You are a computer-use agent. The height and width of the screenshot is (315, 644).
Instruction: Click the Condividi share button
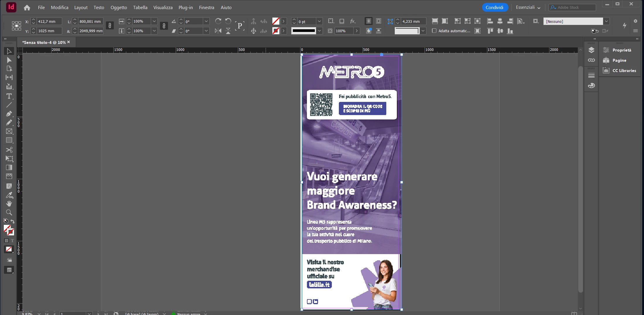click(x=495, y=7)
